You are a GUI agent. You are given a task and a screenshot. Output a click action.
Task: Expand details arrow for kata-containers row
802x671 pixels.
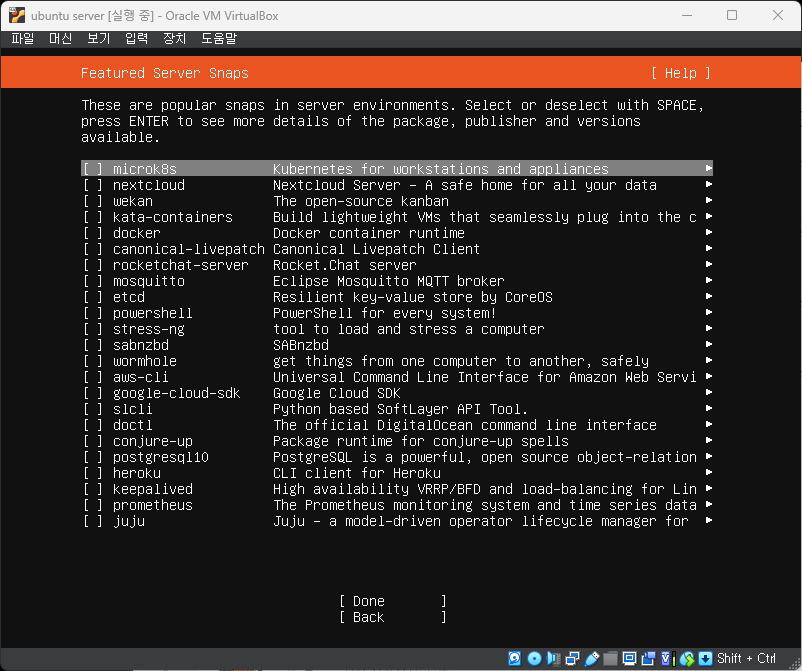point(709,216)
